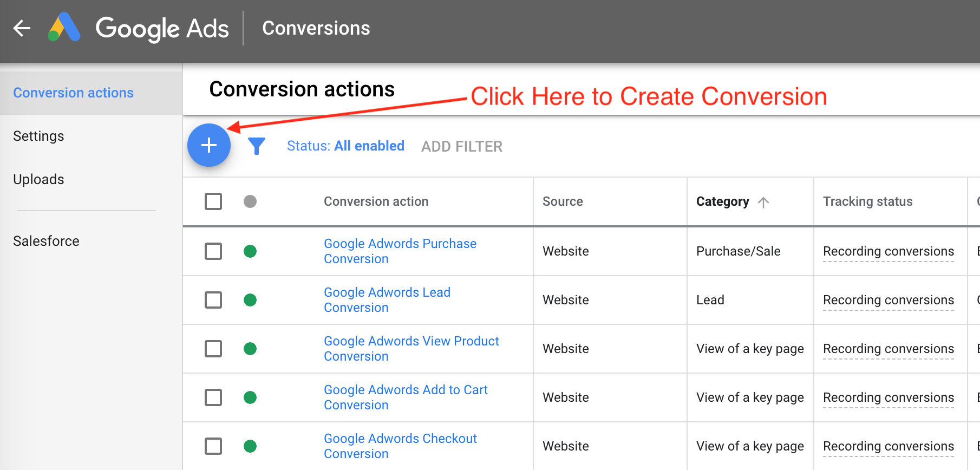Screen dimensions: 980x470
Task: Open the Google Adwords Purchase Conversion link
Action: click(400, 251)
